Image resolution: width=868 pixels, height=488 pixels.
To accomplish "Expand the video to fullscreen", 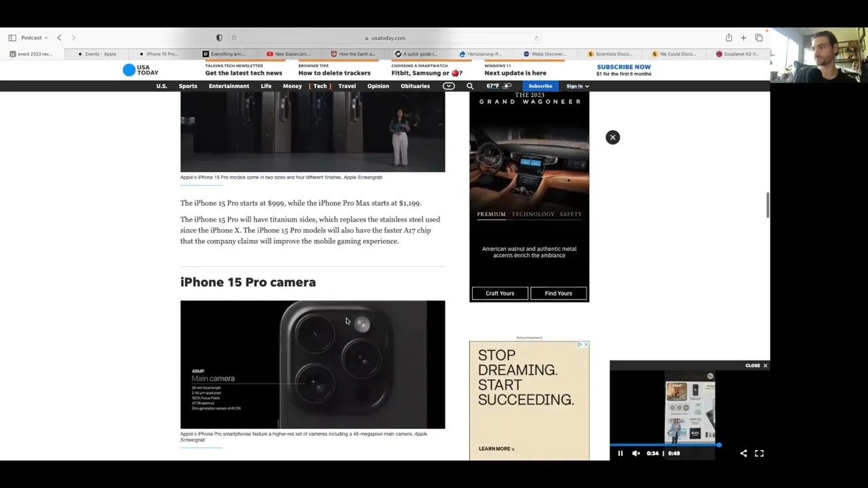I will [x=759, y=453].
